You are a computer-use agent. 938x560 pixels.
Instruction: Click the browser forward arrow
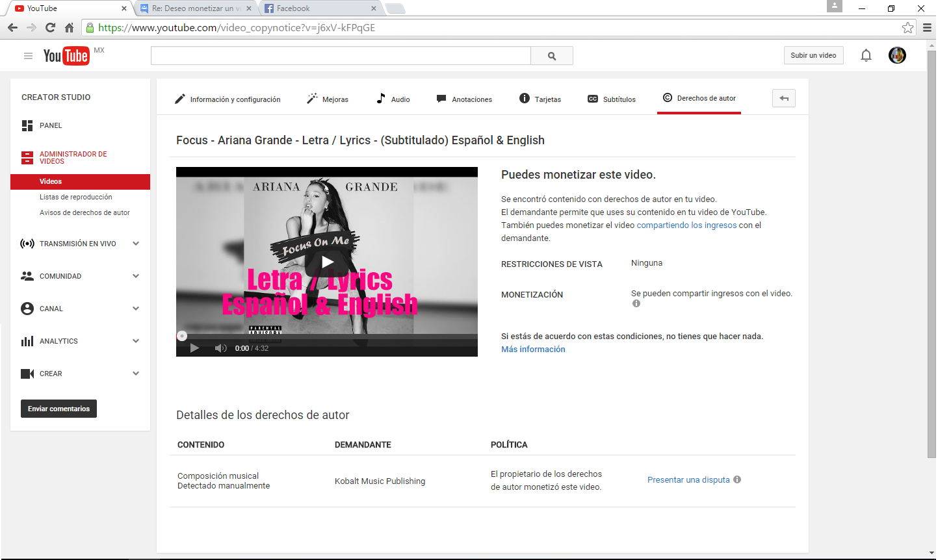pos(31,28)
